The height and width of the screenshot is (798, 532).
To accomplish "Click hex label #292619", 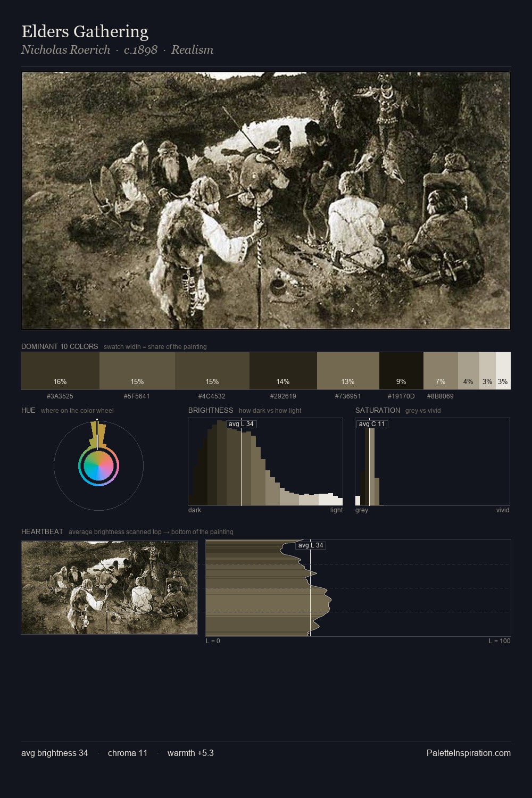I will [x=283, y=396].
